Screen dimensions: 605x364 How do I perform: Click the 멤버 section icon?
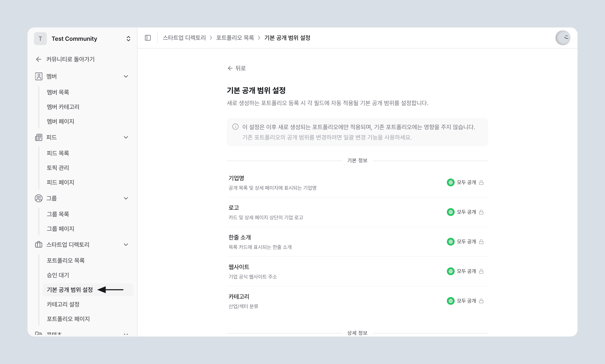38,76
